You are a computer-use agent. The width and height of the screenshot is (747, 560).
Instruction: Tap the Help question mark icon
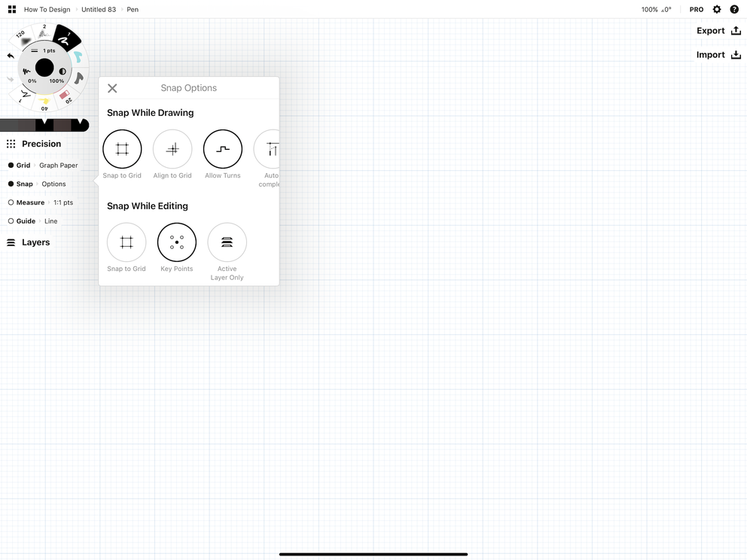point(734,9)
